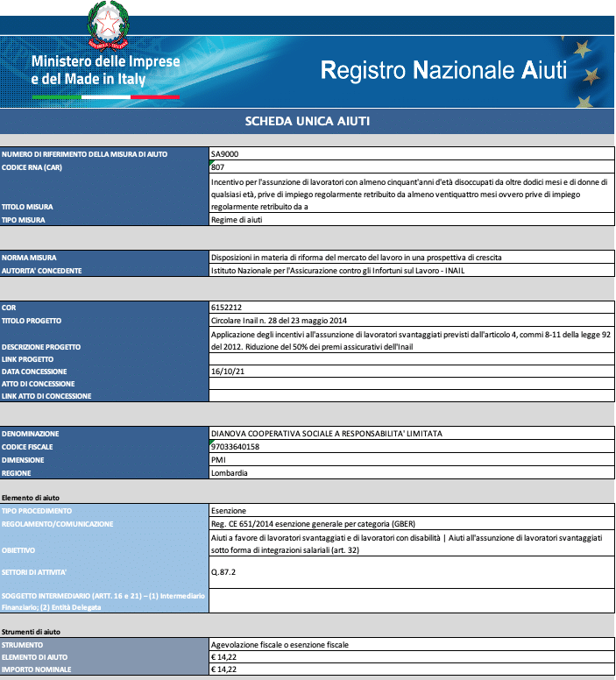Click the 'Registro Nazionale Aiuti' banner title
The width and height of the screenshot is (616, 680).
[x=443, y=70]
